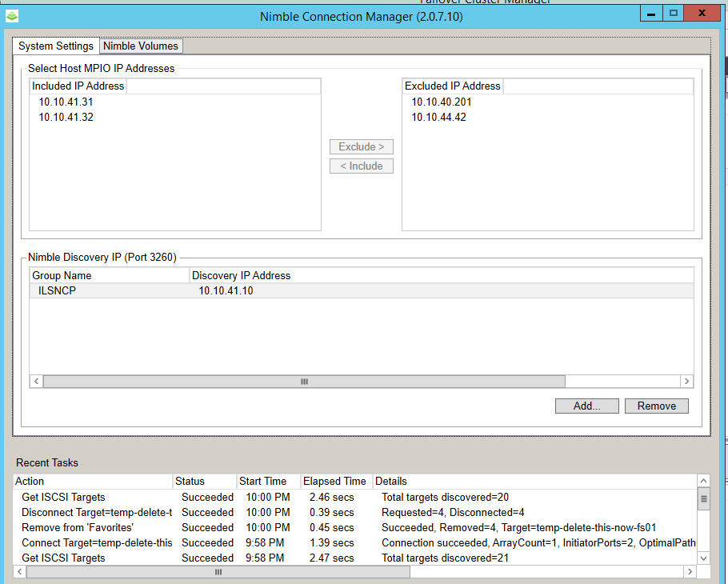Image resolution: width=728 pixels, height=584 pixels.
Task: Select excluded IP 10.10.40.201
Action: click(x=442, y=102)
